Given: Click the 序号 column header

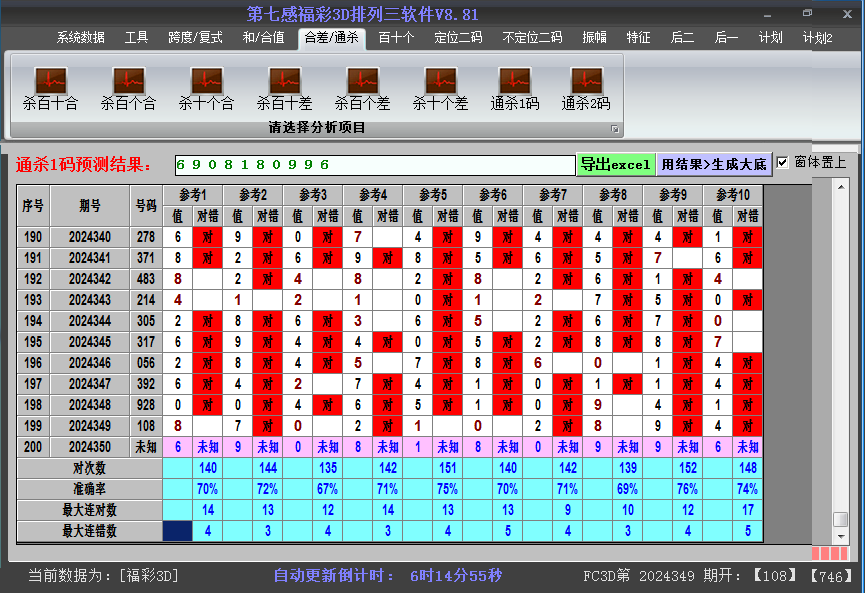Looking at the screenshot, I should point(33,206).
